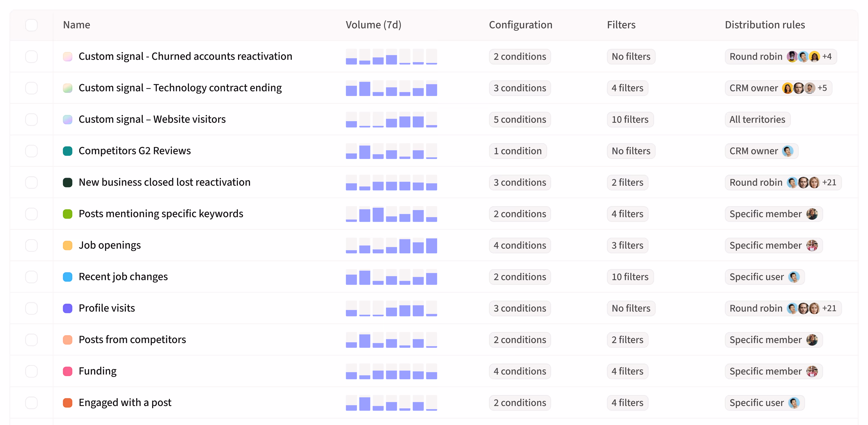This screenshot has width=868, height=425.
Task: Open the +4 Round robin rule for Churned accounts
Action: click(781, 56)
